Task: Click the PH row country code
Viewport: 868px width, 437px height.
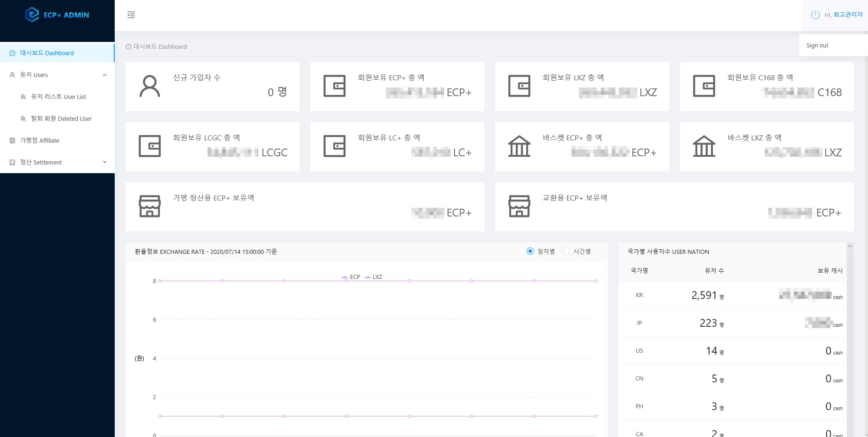Action: point(640,406)
